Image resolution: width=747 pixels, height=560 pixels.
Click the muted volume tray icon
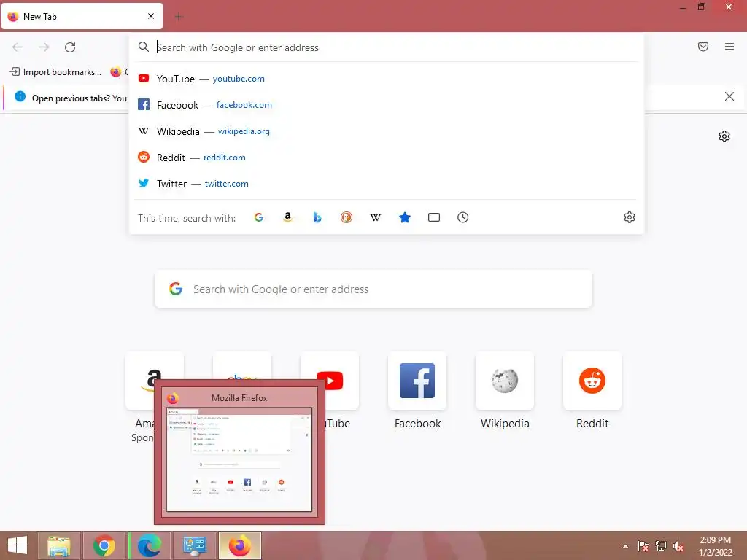678,546
